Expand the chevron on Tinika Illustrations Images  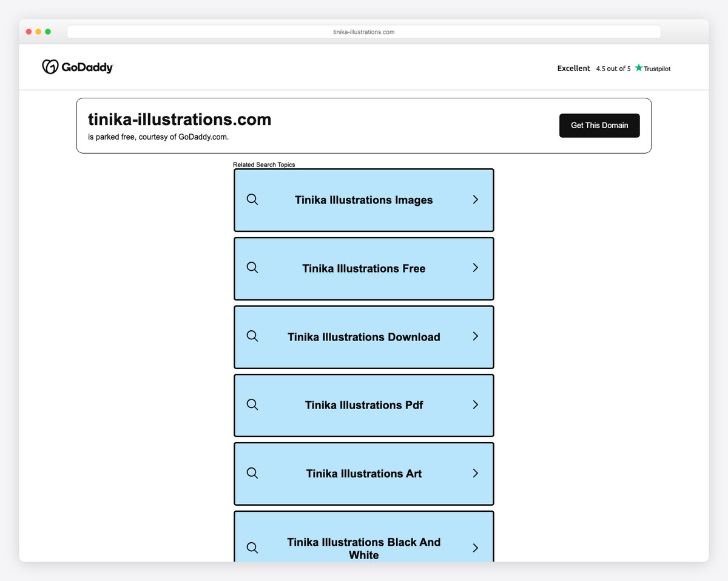click(476, 199)
